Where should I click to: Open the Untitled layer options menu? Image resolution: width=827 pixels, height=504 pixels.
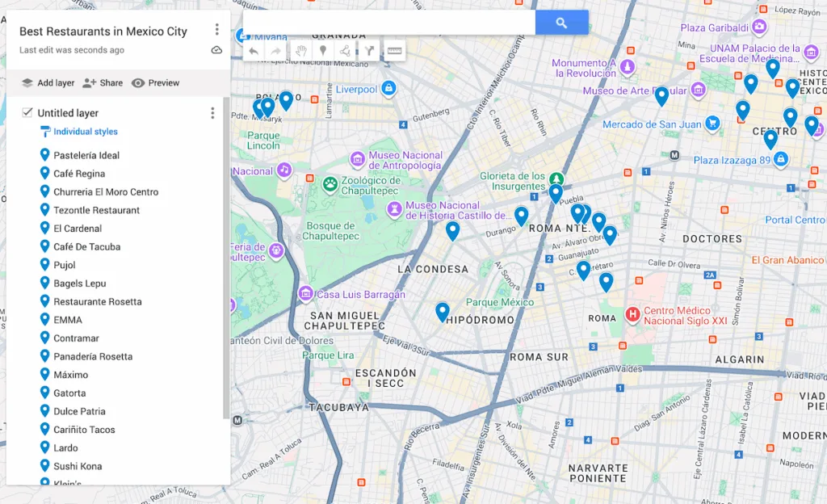(212, 113)
